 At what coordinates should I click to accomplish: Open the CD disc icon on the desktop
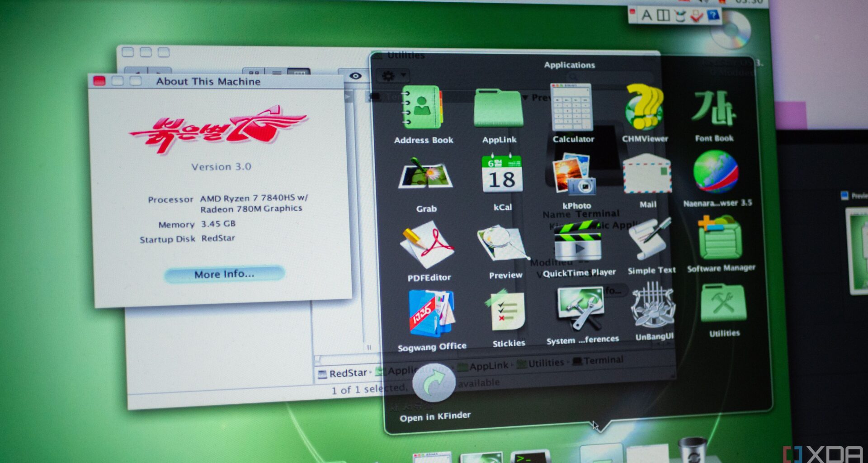point(731,31)
